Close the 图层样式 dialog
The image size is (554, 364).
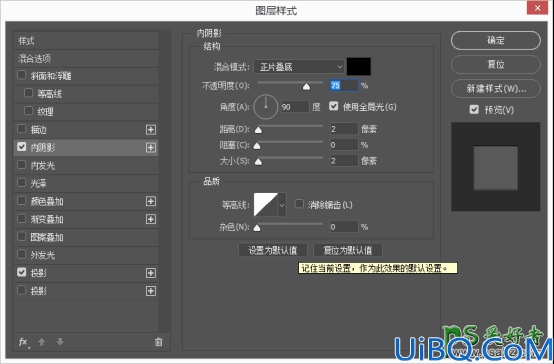point(537,8)
